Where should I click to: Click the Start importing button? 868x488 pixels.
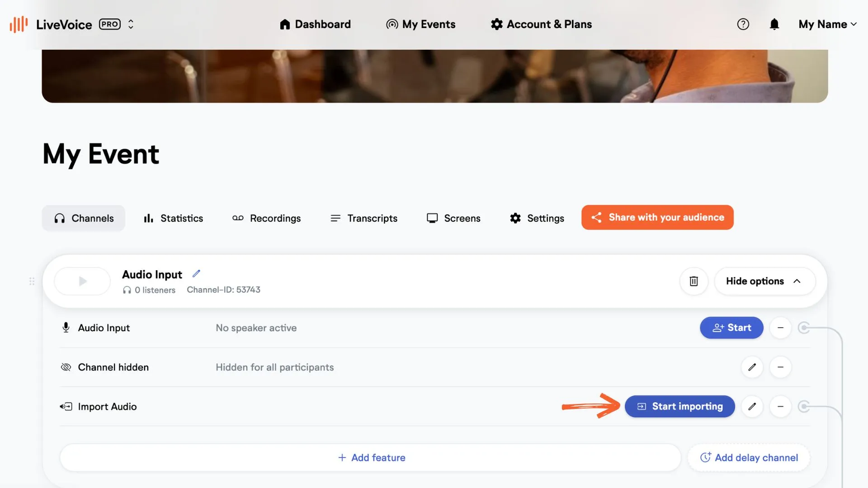[679, 406]
